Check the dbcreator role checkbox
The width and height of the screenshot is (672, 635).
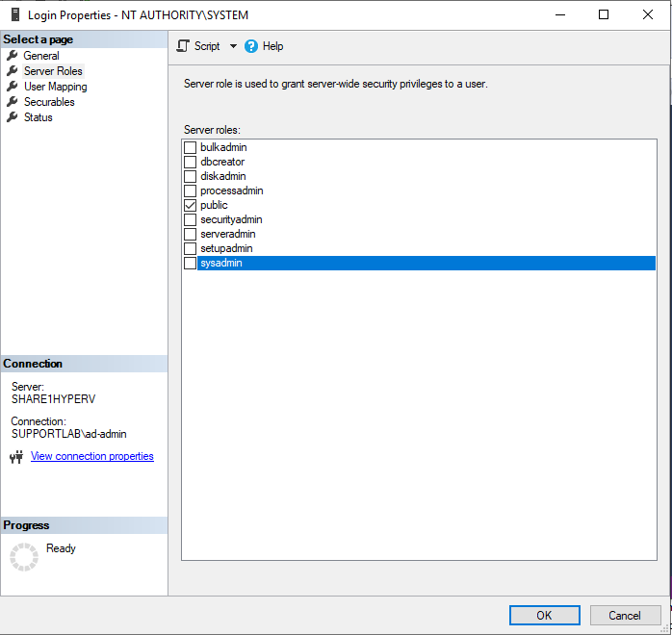point(190,163)
